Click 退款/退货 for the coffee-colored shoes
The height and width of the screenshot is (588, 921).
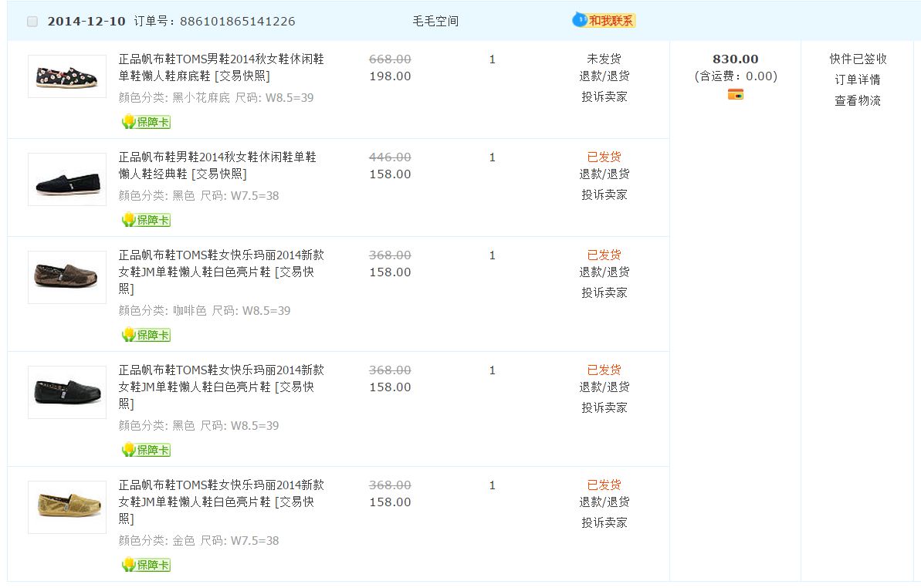pyautogui.click(x=604, y=272)
